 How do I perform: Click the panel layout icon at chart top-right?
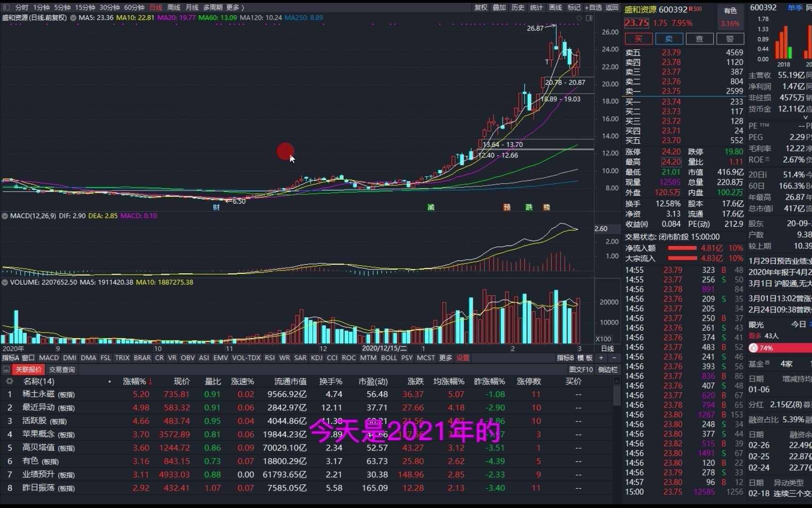[x=589, y=18]
